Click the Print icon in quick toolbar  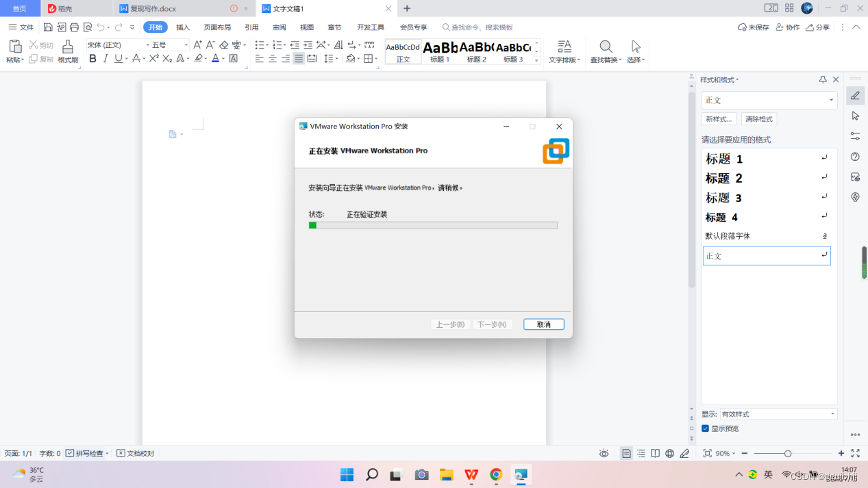(75, 27)
